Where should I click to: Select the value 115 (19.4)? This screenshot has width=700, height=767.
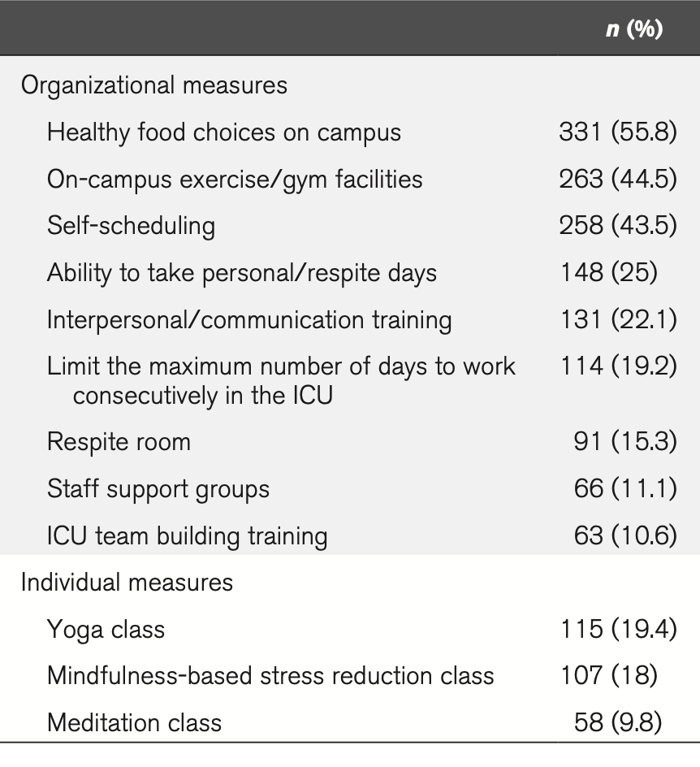point(617,629)
